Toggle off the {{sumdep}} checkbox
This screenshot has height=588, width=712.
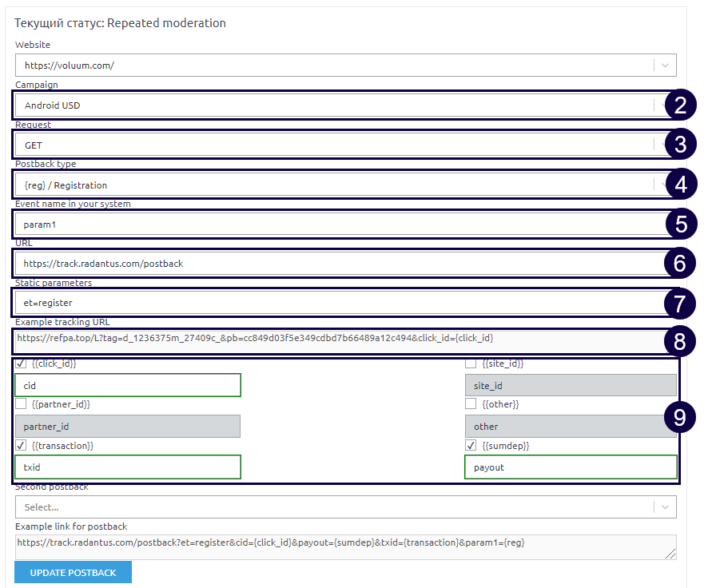(x=471, y=446)
